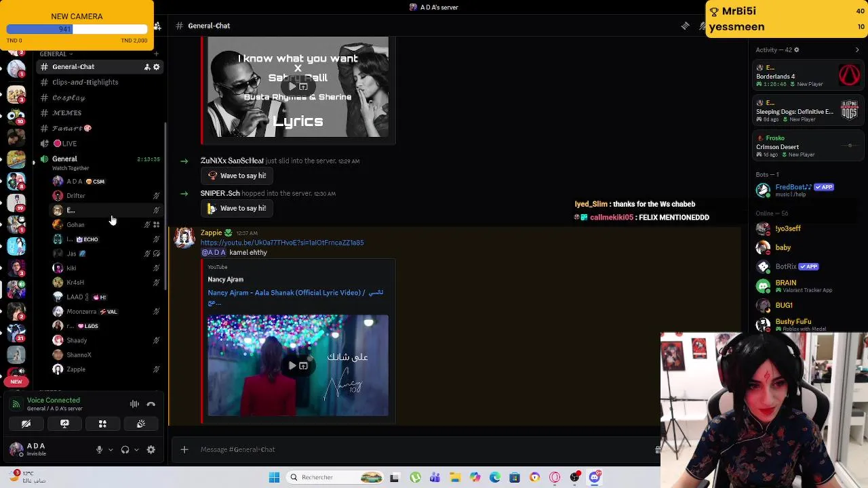Open noise suppression waveform icon
Screen dimensions: 868x488
pyautogui.click(x=134, y=404)
